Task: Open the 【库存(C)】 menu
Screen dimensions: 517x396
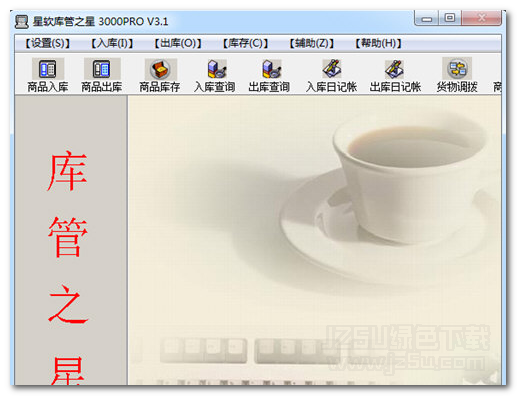Action: tap(245, 43)
